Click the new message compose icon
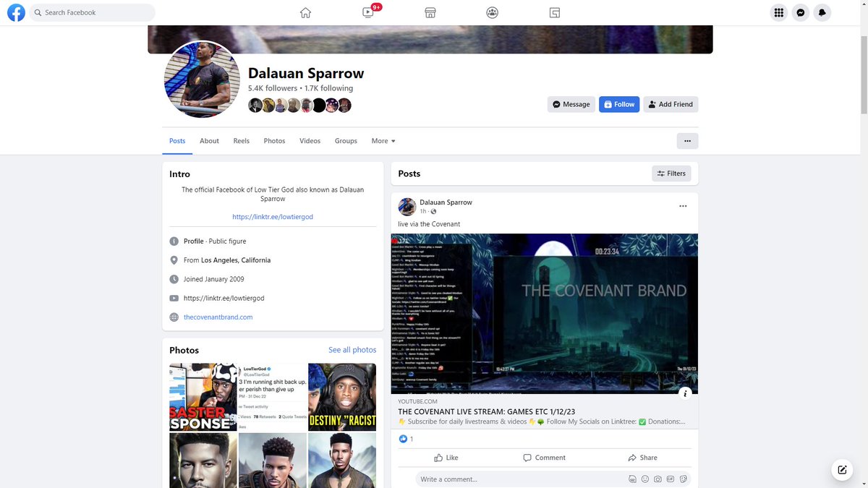The width and height of the screenshot is (868, 488). point(842,469)
